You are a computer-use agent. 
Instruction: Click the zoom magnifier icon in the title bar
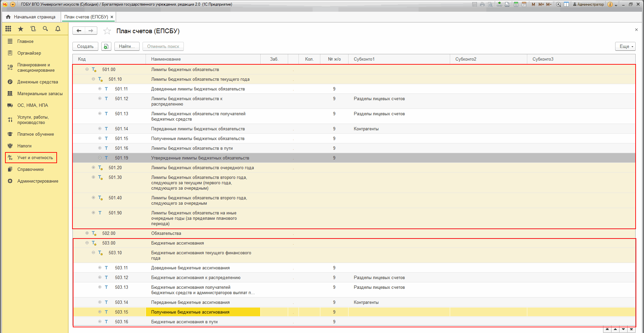[558, 4]
